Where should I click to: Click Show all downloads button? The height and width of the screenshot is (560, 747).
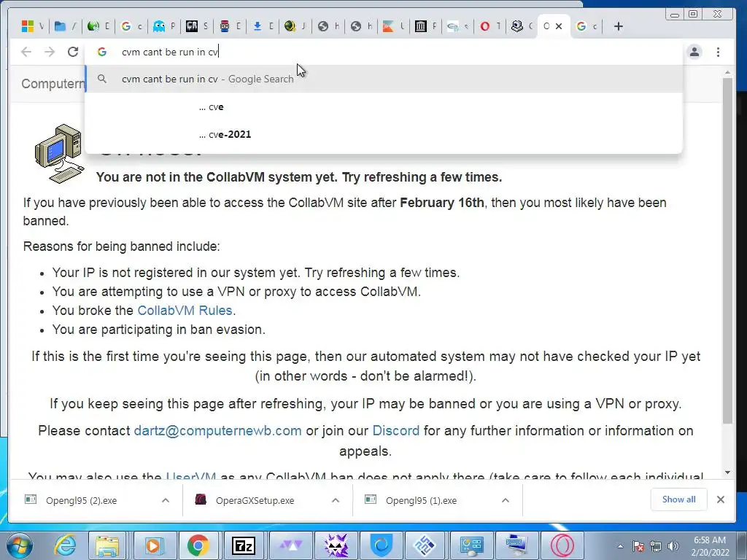(x=678, y=499)
